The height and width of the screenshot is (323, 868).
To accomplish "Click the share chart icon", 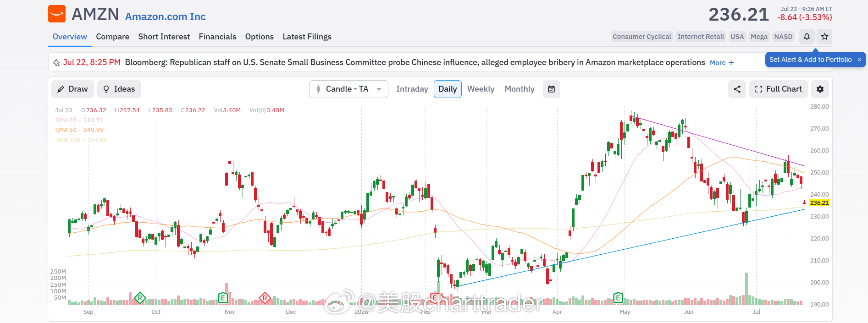I will [737, 89].
